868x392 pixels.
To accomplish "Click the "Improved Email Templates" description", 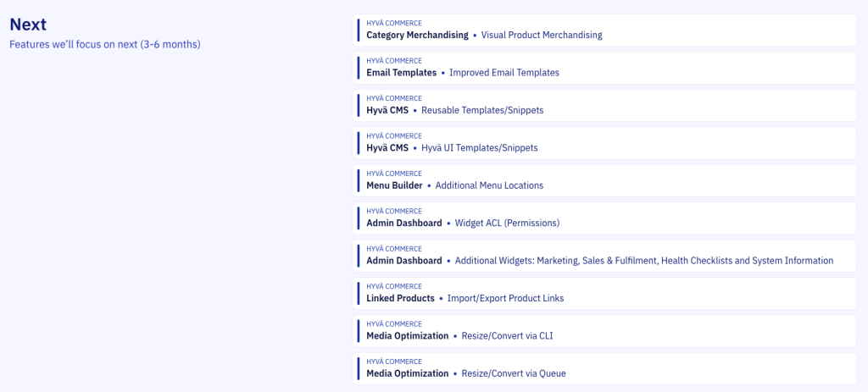I will pyautogui.click(x=504, y=73).
